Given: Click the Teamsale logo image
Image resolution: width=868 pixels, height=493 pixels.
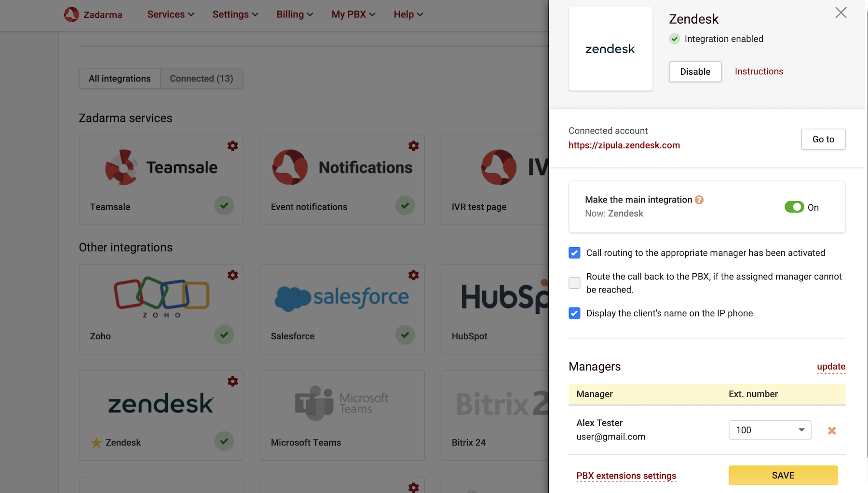Looking at the screenshot, I should point(162,167).
